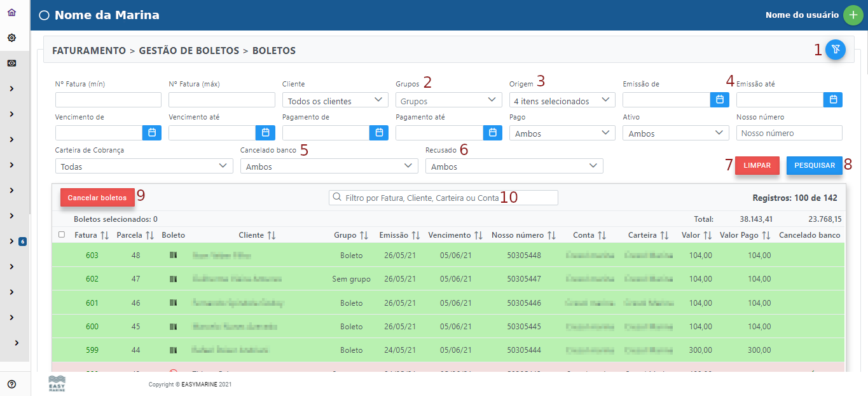Expand the sidebar menu item with badge 6
This screenshot has width=868, height=396.
point(11,242)
